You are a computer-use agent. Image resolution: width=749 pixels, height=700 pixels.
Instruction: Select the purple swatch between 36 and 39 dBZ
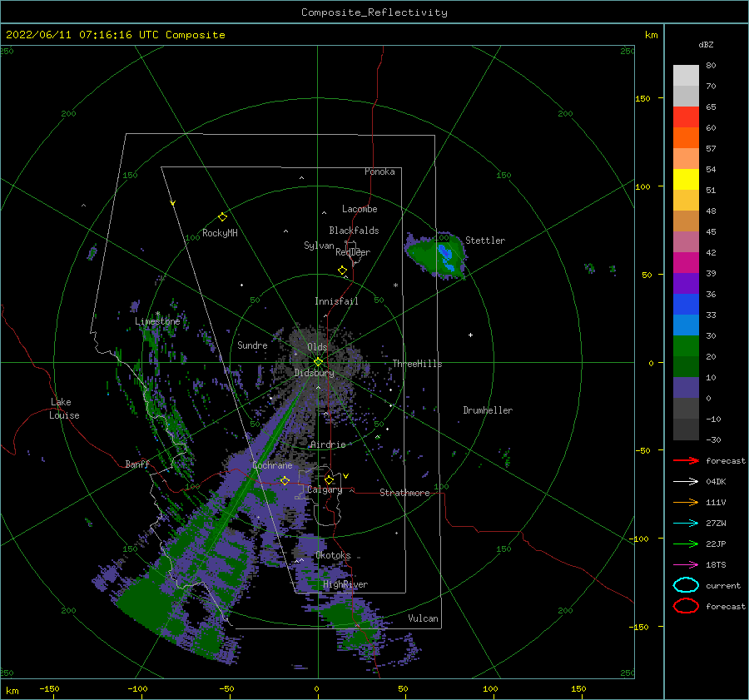686,283
